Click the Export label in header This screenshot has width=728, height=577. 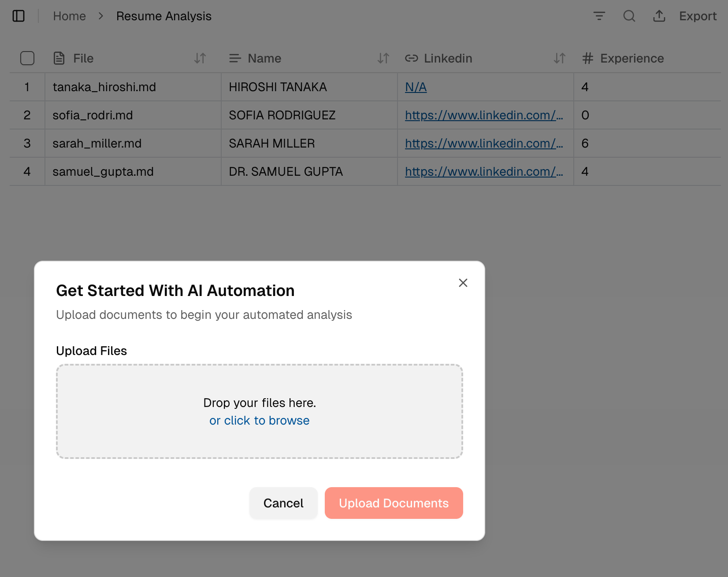(x=698, y=16)
